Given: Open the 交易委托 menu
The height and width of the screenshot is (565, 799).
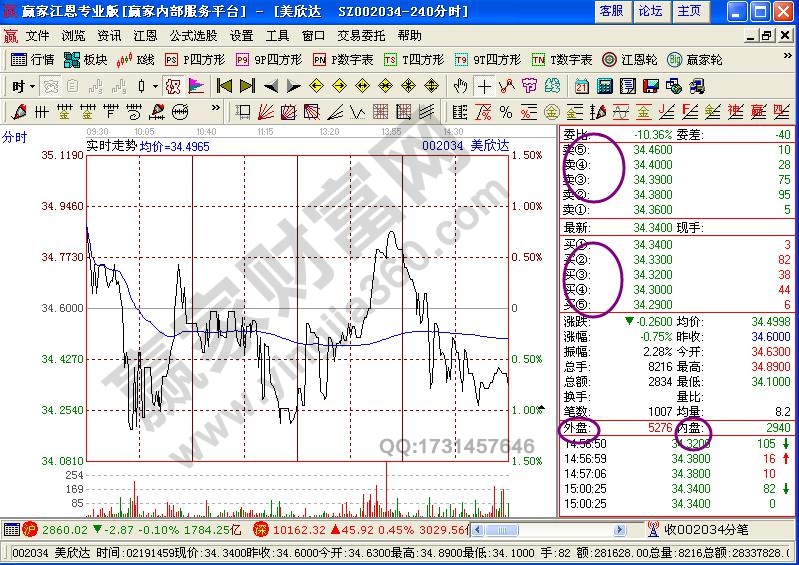Looking at the screenshot, I should tap(358, 35).
